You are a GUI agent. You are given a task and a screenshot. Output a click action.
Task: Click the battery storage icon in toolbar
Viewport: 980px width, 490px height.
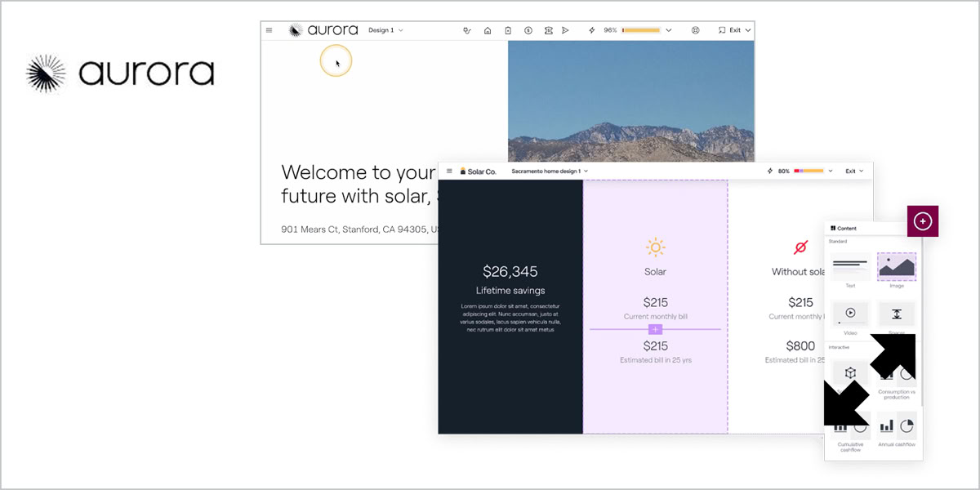pos(508,30)
